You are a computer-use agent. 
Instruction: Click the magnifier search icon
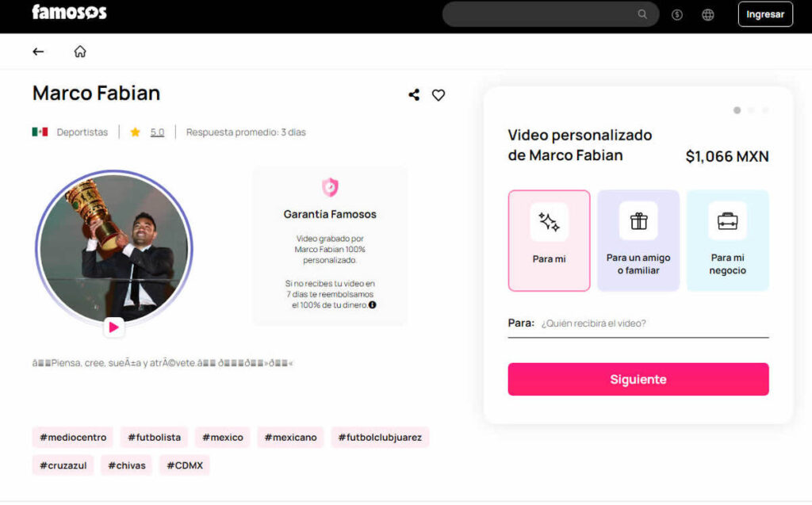[642, 14]
